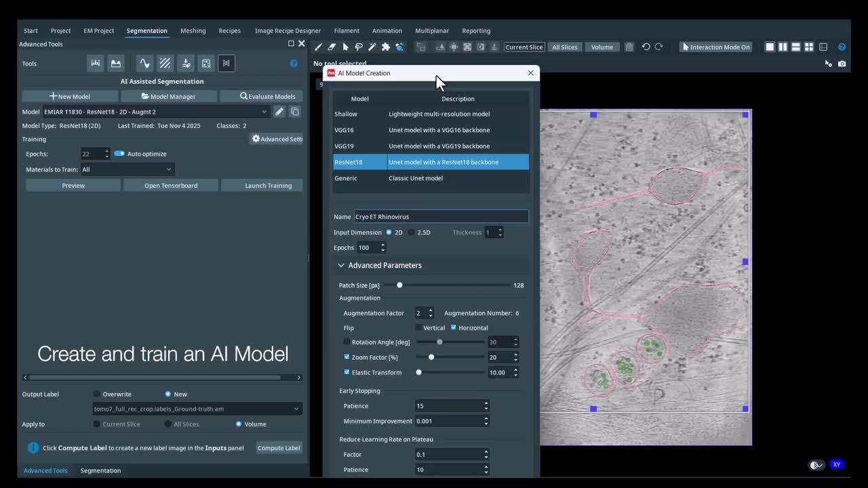Image resolution: width=868 pixels, height=488 pixels.
Task: Click the duplicate model icon
Action: pyautogui.click(x=295, y=112)
